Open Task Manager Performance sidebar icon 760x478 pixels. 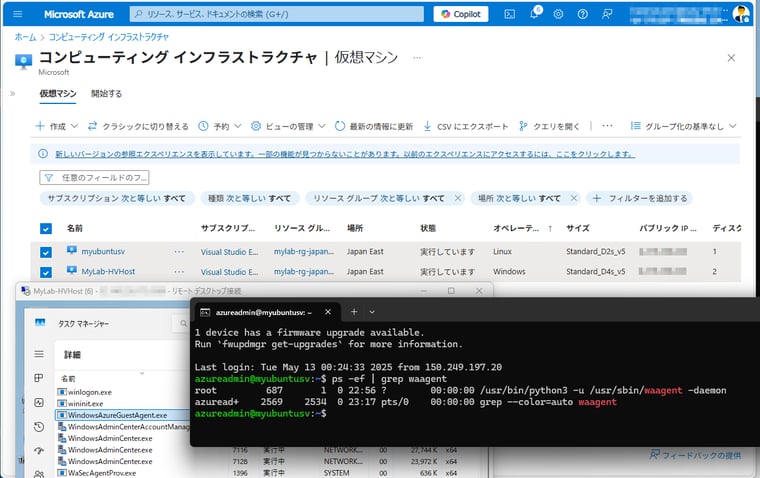tap(39, 402)
